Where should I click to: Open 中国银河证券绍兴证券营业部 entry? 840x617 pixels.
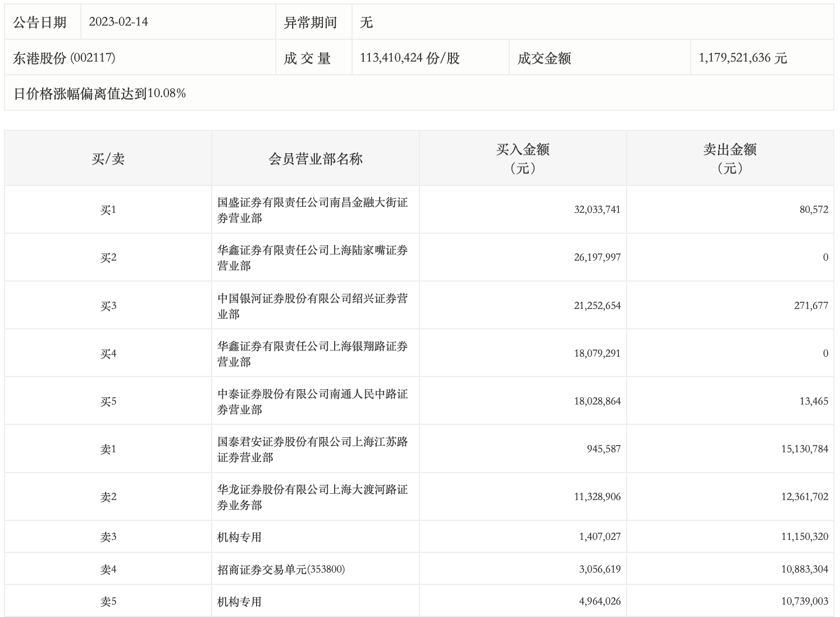(x=312, y=306)
